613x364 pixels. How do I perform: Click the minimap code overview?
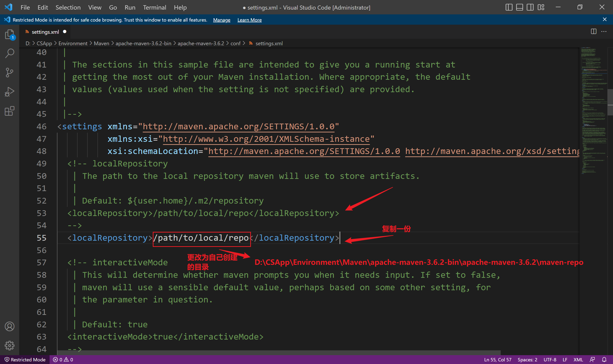click(593, 110)
